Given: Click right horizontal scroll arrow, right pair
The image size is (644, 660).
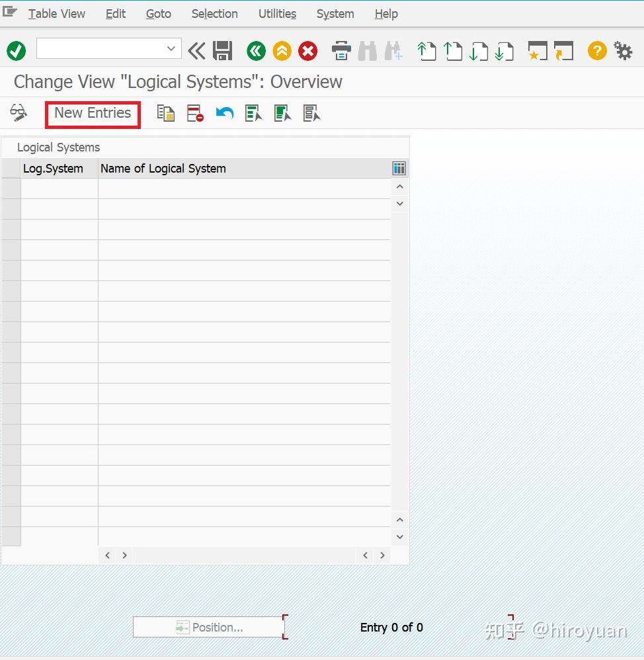Looking at the screenshot, I should point(382,556).
